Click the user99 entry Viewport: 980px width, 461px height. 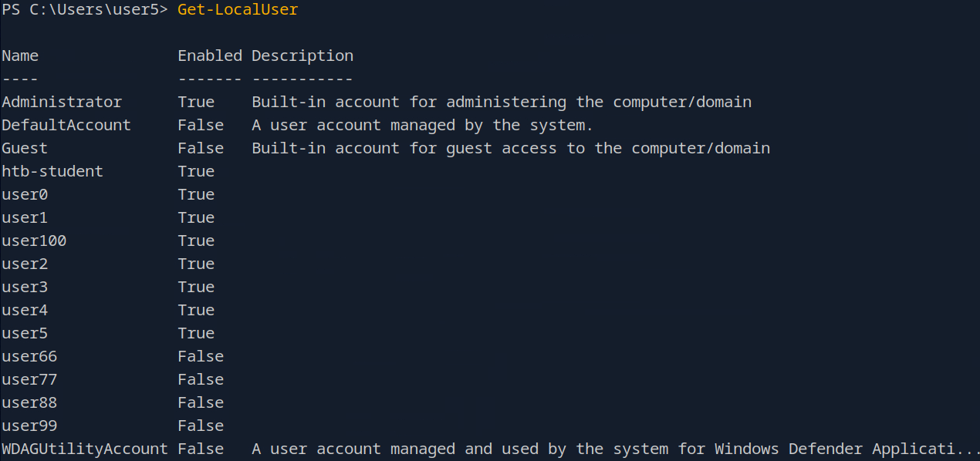tap(29, 426)
